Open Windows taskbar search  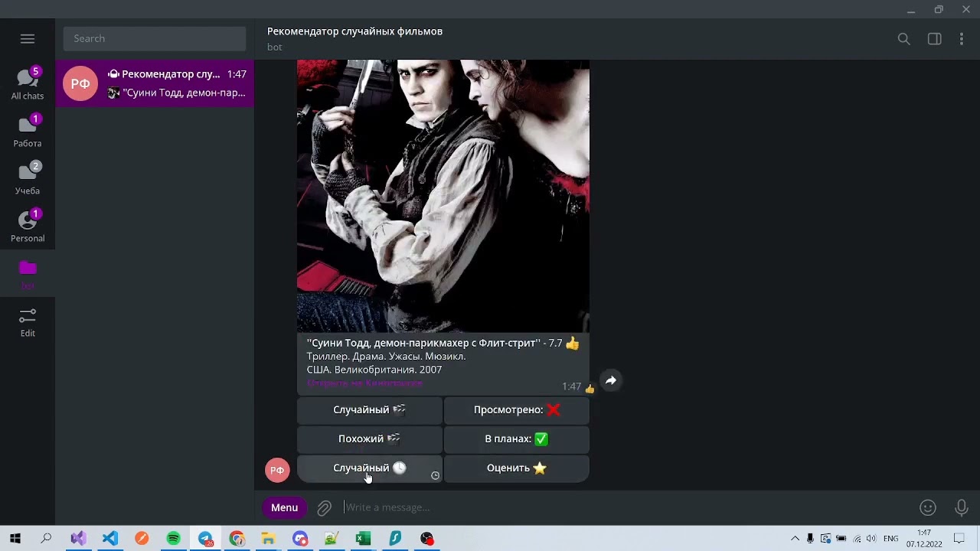[47, 538]
